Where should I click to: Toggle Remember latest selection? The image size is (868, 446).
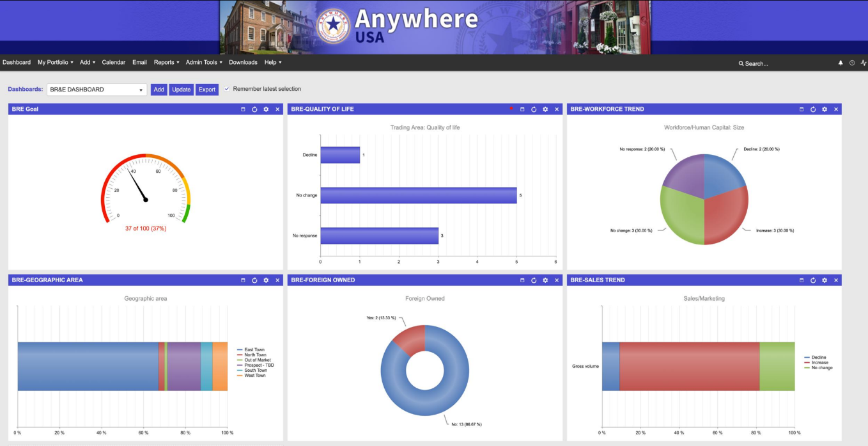tap(227, 89)
